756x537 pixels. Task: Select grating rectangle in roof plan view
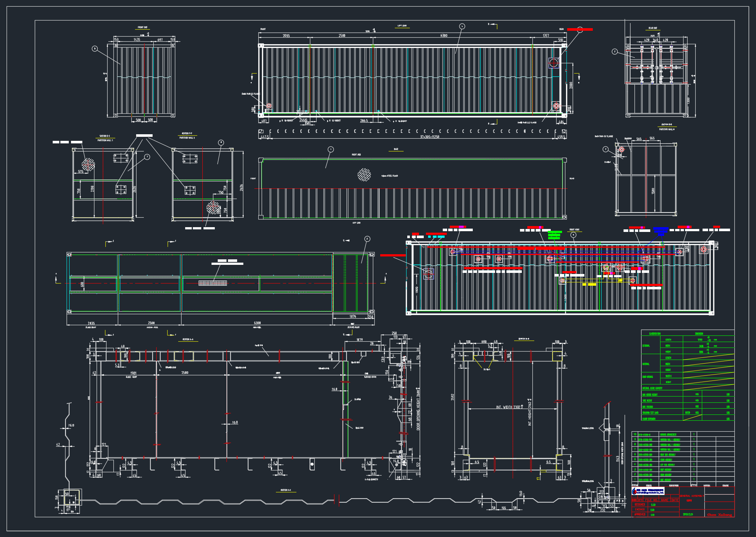(x=213, y=283)
